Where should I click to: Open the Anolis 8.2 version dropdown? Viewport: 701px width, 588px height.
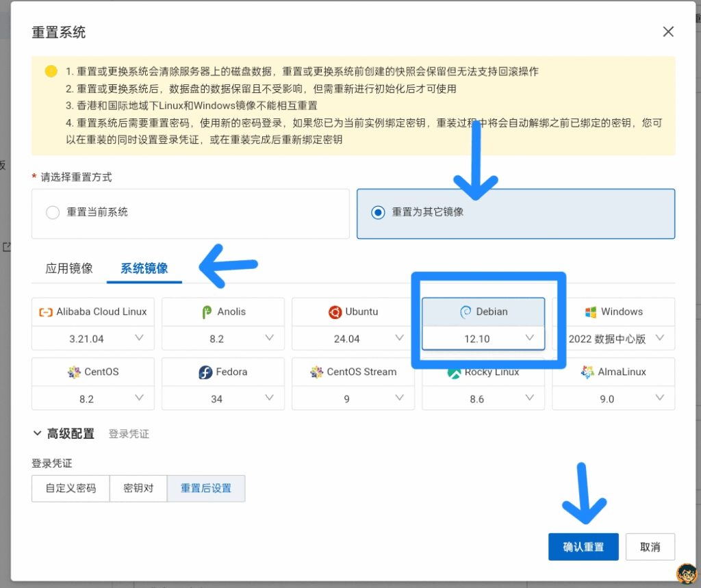(223, 338)
